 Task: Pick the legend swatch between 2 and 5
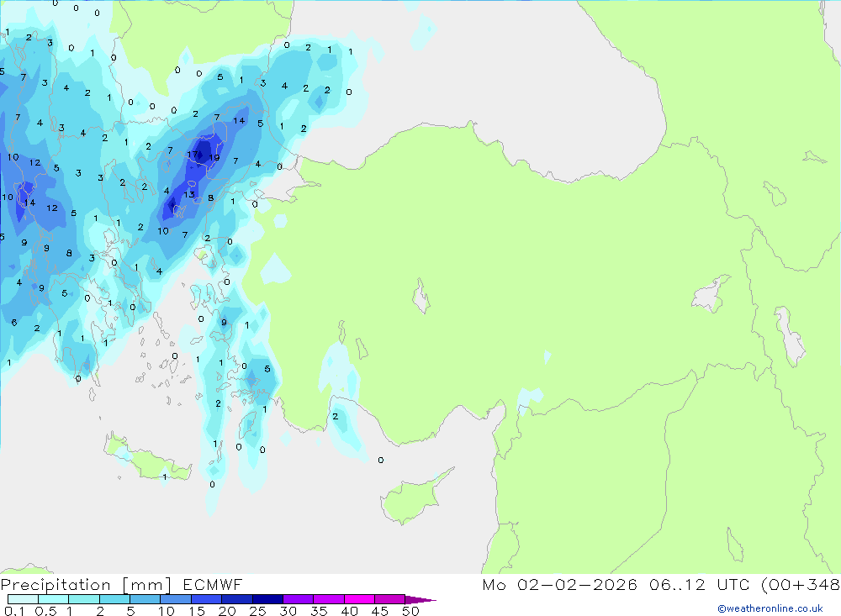pos(114,599)
